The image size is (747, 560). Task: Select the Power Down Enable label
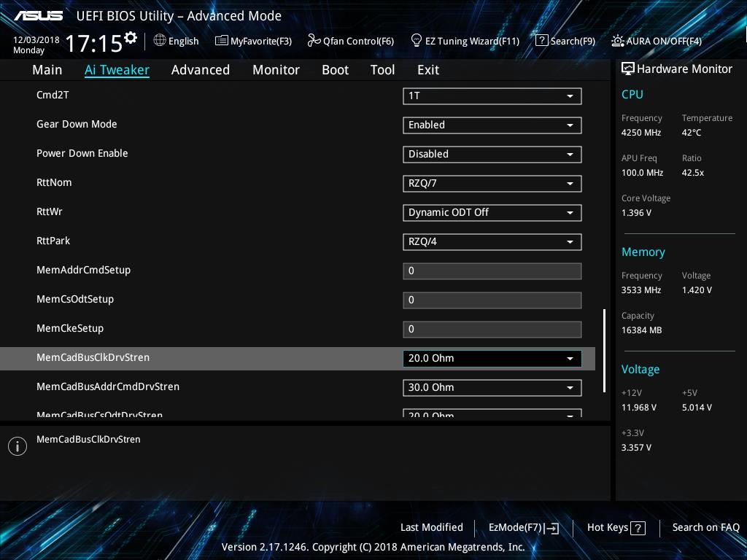tap(82, 153)
